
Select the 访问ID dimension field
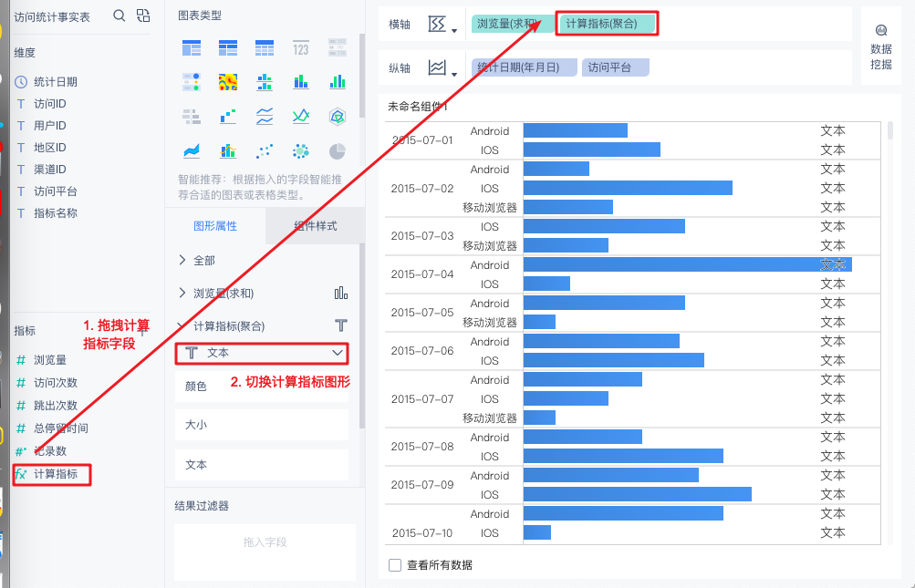click(50, 104)
